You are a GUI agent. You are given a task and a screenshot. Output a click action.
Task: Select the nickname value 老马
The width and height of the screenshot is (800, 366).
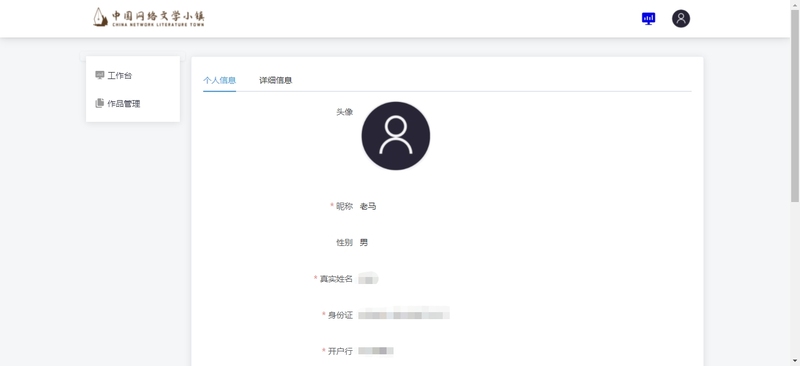(x=368, y=206)
